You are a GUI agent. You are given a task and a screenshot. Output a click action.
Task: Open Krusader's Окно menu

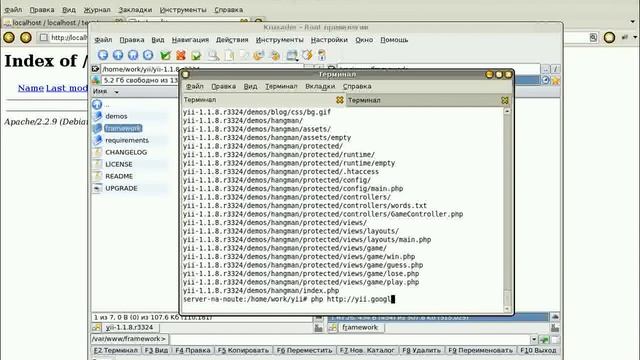(x=364, y=40)
